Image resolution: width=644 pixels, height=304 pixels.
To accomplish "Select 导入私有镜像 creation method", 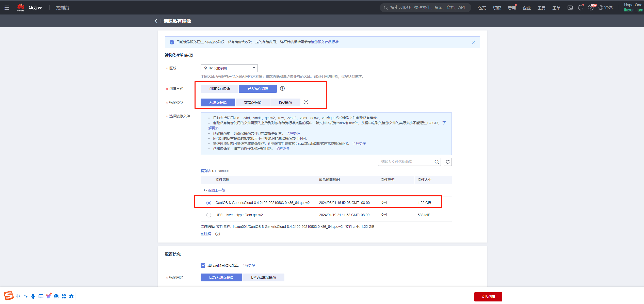I will pos(258,89).
